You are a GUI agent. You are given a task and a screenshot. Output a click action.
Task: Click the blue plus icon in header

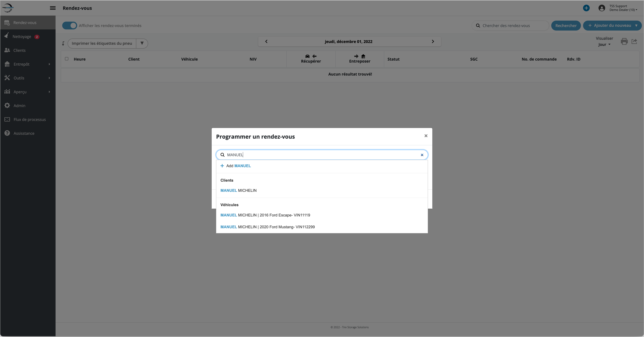click(586, 8)
